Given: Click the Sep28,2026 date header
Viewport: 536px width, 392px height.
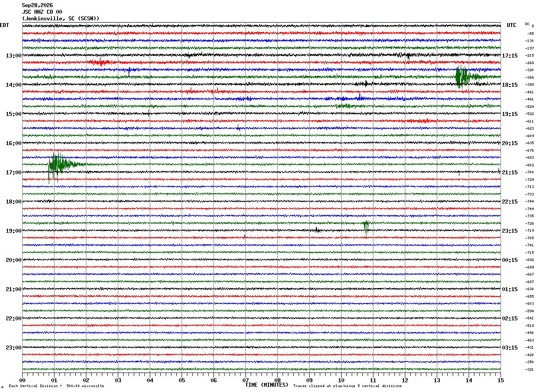Looking at the screenshot, I should click(x=37, y=5).
